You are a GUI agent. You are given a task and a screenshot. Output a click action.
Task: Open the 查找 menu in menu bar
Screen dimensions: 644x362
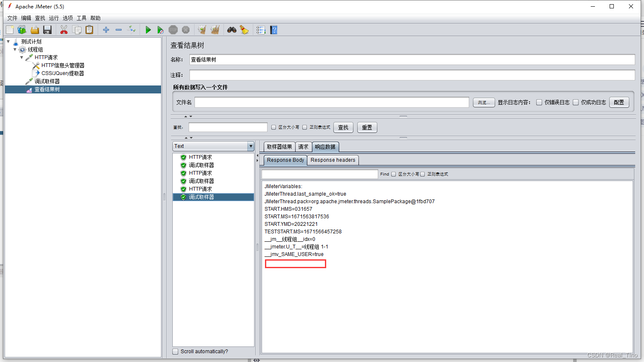40,18
